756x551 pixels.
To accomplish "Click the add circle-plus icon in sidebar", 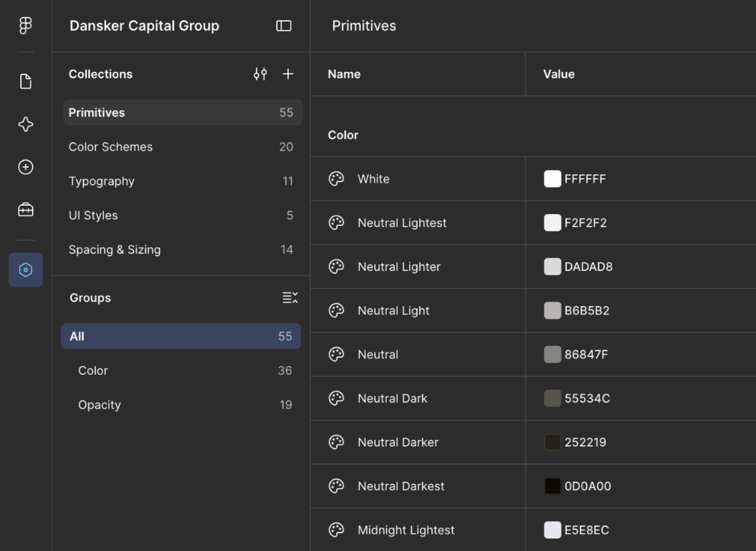I will tap(26, 167).
